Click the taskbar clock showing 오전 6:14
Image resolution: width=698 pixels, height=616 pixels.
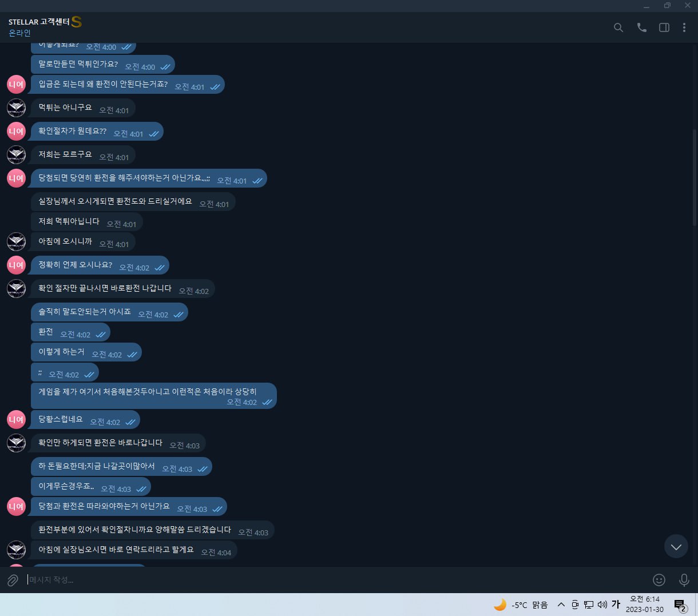coord(645,604)
